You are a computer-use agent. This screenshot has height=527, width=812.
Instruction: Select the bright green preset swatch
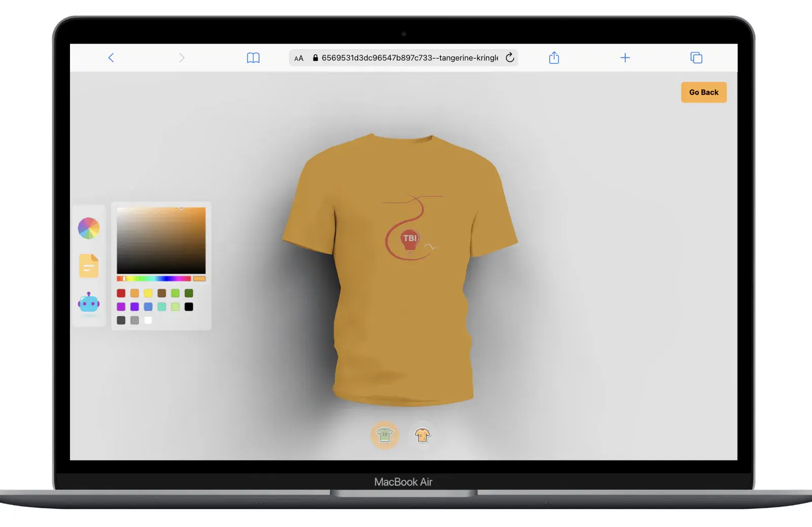[x=175, y=293]
